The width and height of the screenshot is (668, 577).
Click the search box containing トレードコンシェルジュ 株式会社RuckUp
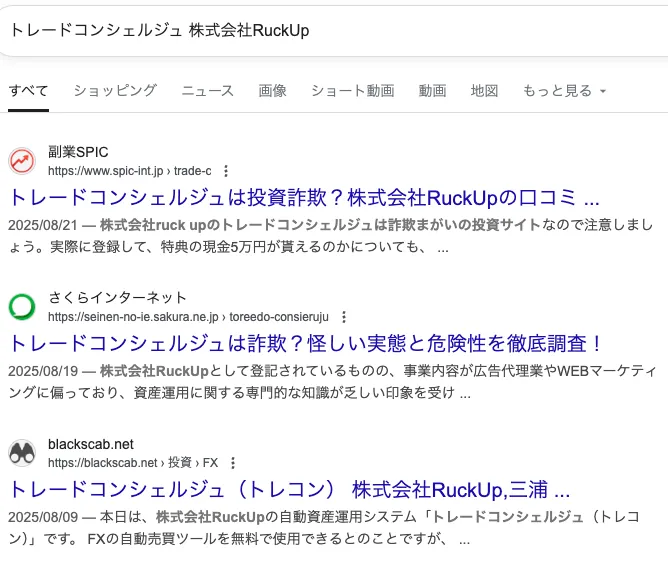334,31
